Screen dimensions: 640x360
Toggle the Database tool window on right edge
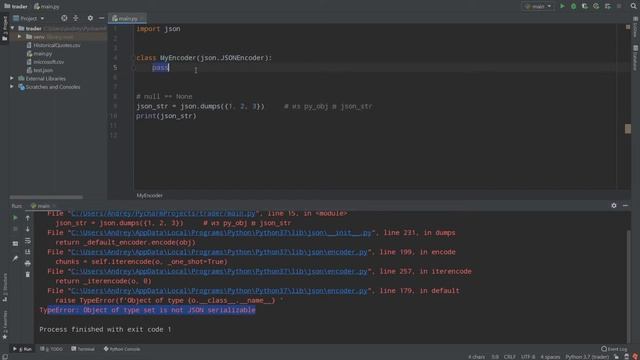pyautogui.click(x=635, y=58)
